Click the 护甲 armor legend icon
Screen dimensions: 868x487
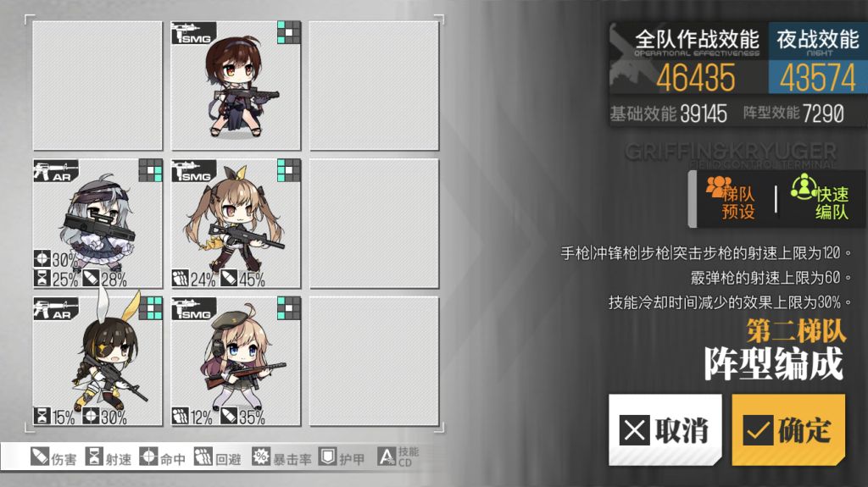coord(328,457)
